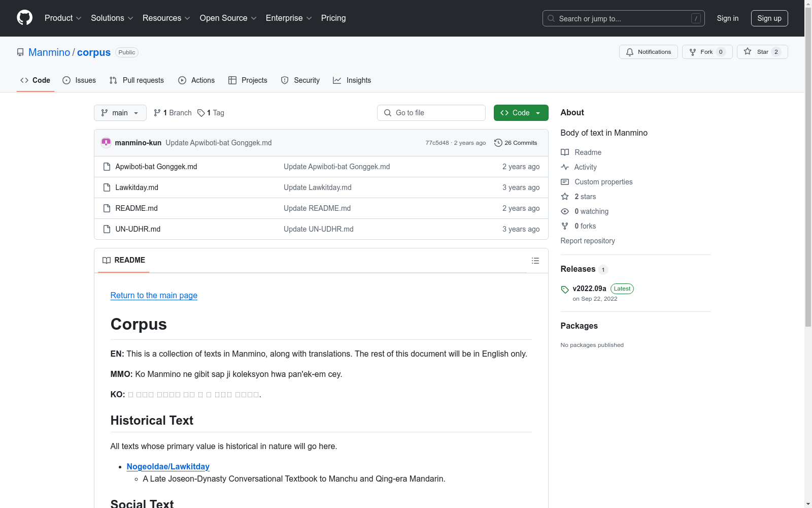Viewport: 812px width, 508px height.
Task: Open the Activity link in About
Action: click(579, 167)
